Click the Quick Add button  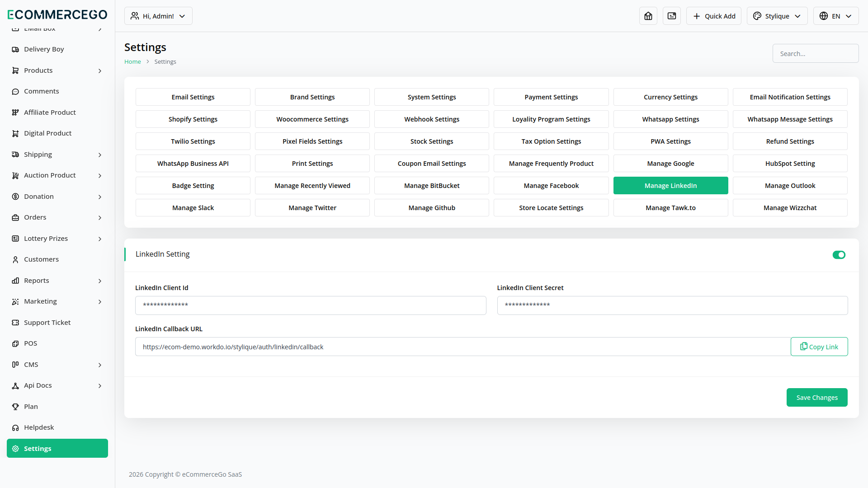[x=714, y=16]
